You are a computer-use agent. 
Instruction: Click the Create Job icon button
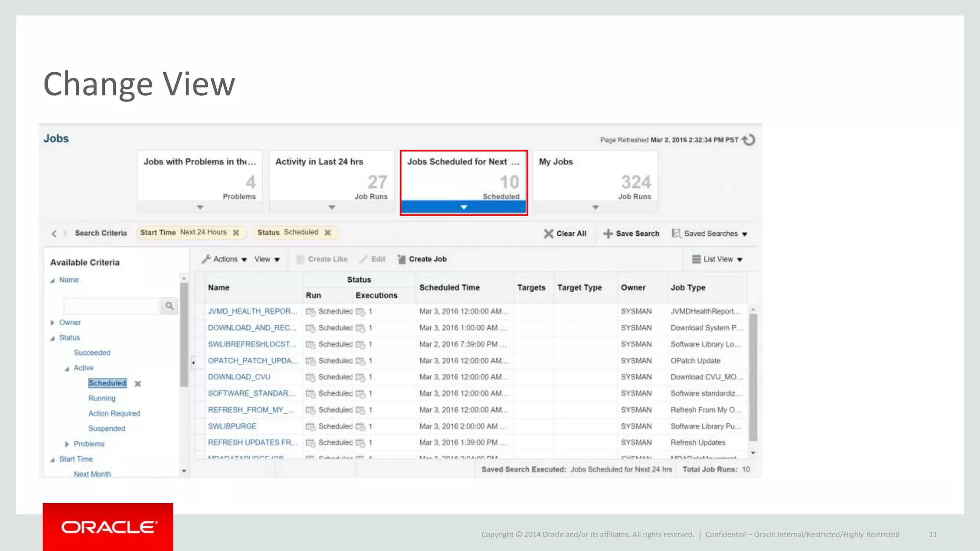pos(401,259)
